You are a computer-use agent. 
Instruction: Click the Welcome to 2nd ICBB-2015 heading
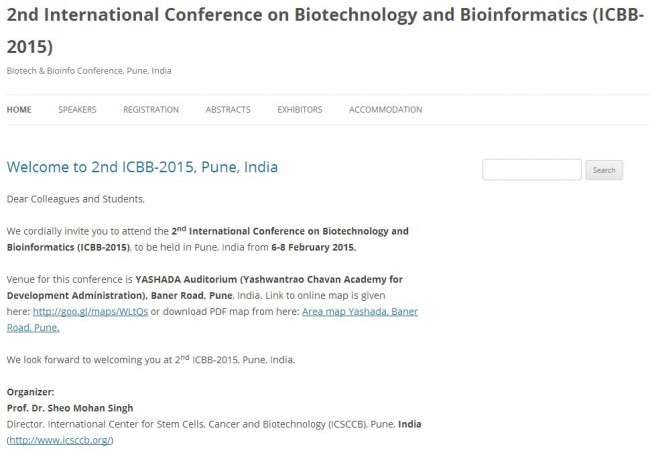coord(142,166)
